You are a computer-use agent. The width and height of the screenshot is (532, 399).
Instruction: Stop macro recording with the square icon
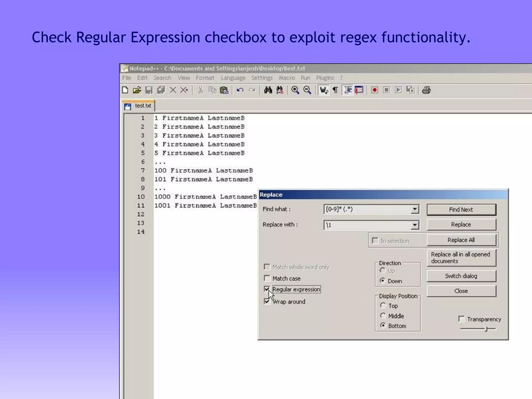tap(387, 90)
